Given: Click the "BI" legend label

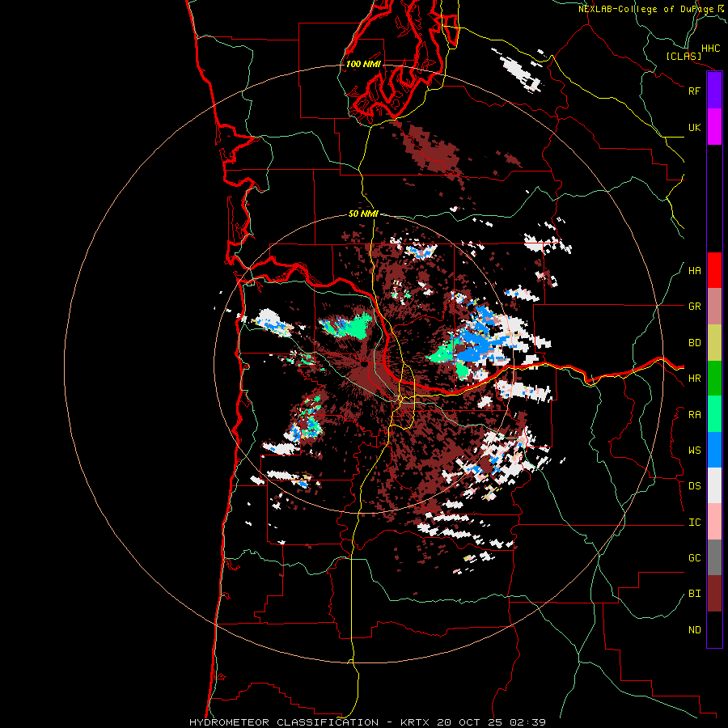Looking at the screenshot, I should [694, 594].
